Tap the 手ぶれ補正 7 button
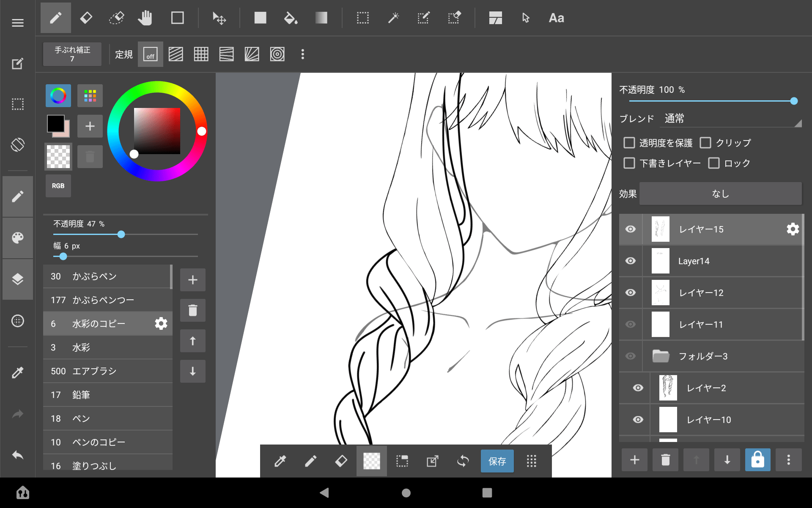The image size is (812, 508). click(72, 54)
